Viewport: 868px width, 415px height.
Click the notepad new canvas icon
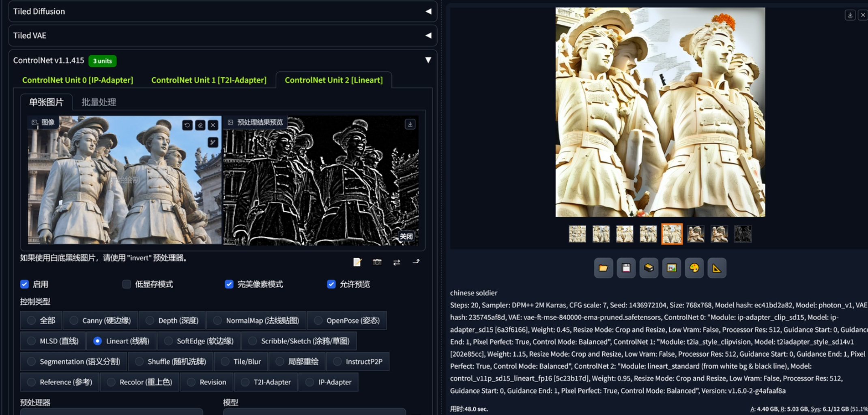click(357, 262)
